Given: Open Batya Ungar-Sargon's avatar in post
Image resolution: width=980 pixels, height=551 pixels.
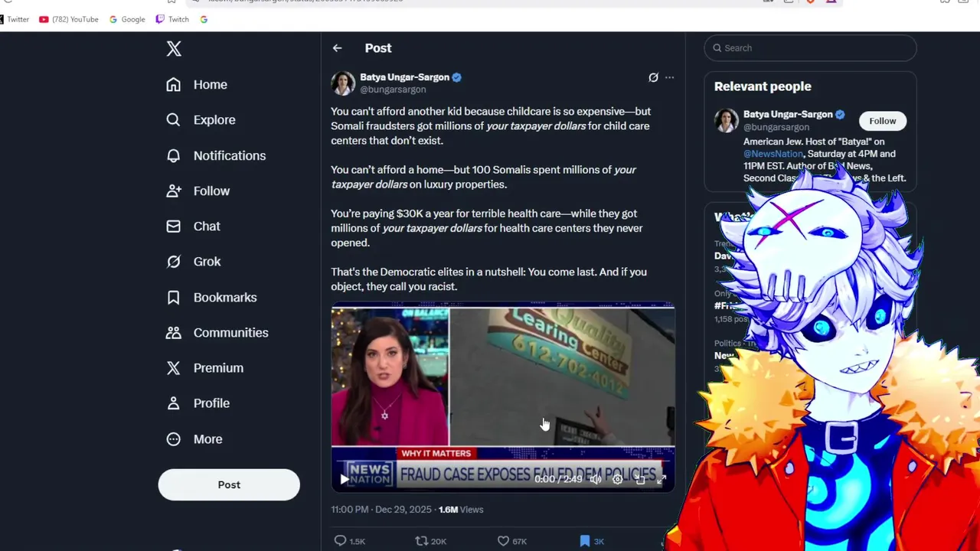Looking at the screenshot, I should pyautogui.click(x=343, y=83).
